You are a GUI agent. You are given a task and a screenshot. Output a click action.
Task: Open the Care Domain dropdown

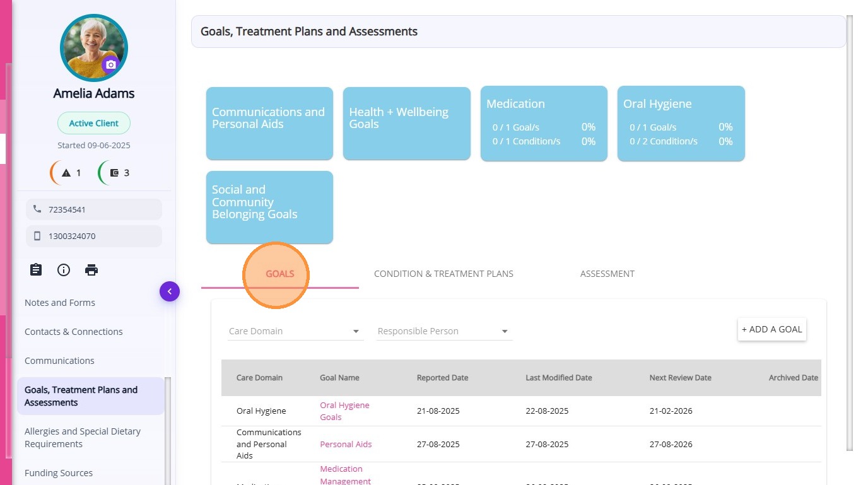(295, 331)
